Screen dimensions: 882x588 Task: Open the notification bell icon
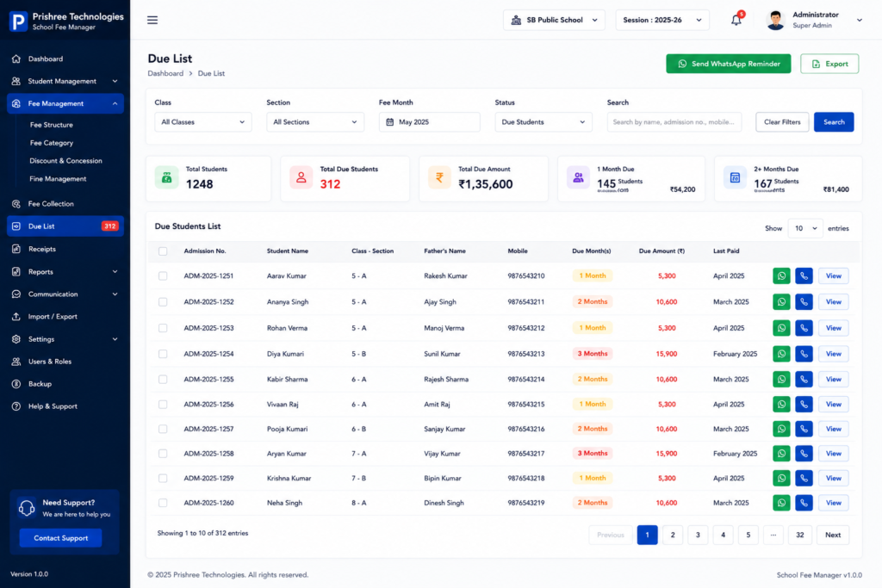(736, 21)
